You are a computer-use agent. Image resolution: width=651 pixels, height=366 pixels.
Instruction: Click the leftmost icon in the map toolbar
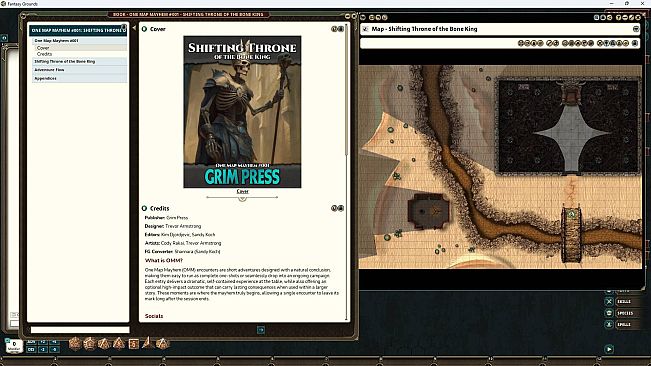[x=521, y=43]
